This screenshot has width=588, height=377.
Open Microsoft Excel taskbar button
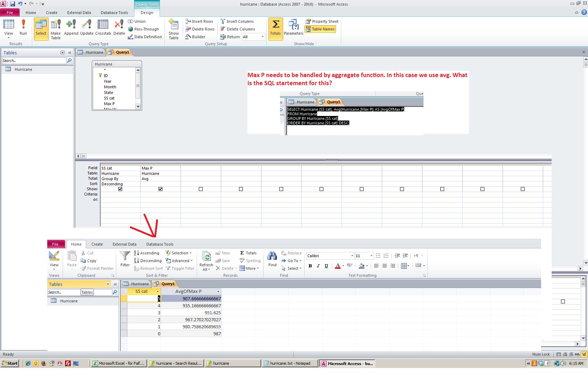coord(118,363)
